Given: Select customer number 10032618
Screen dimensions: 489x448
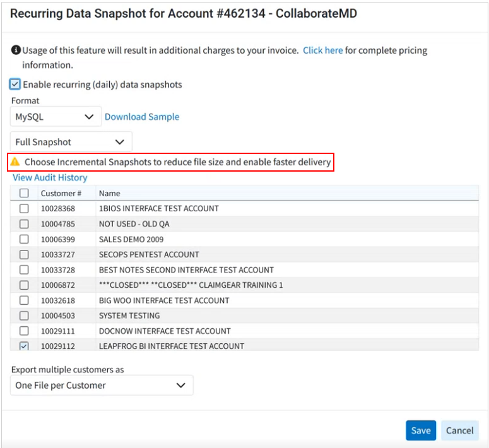Looking at the screenshot, I should tap(58, 300).
